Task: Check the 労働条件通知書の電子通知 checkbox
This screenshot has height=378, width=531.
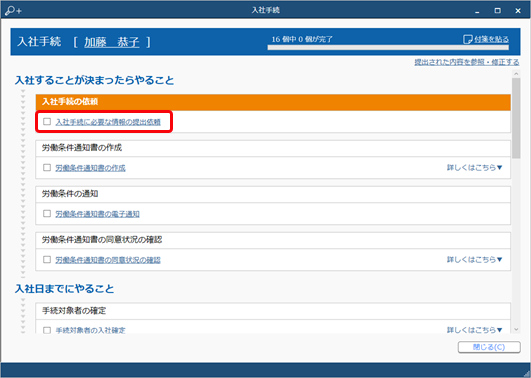Action: 47,214
